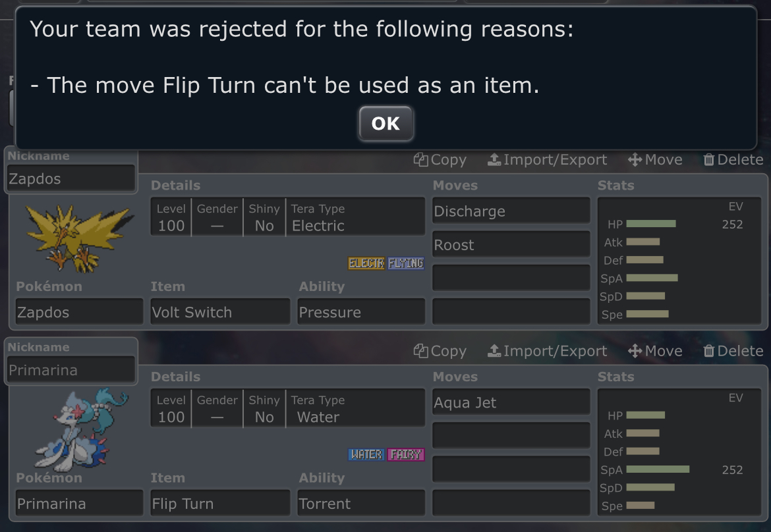Click OK to dismiss the rejection dialog
771x532 pixels.
[385, 124]
